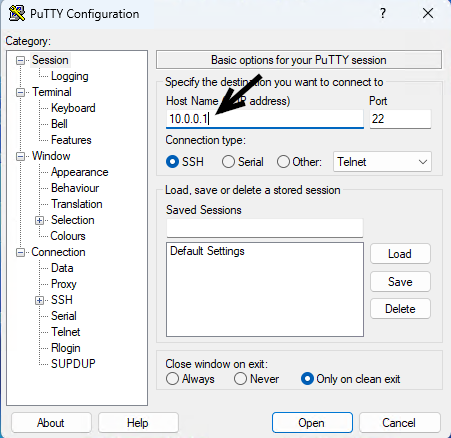The image size is (451, 438).
Task: Open the Telnet protocol dropdown
Action: click(x=382, y=162)
